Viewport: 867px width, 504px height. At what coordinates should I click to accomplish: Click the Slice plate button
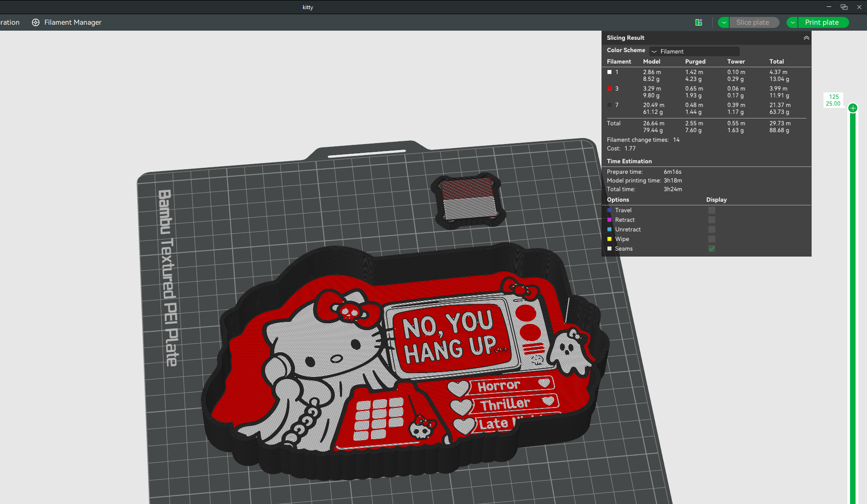[x=753, y=22]
